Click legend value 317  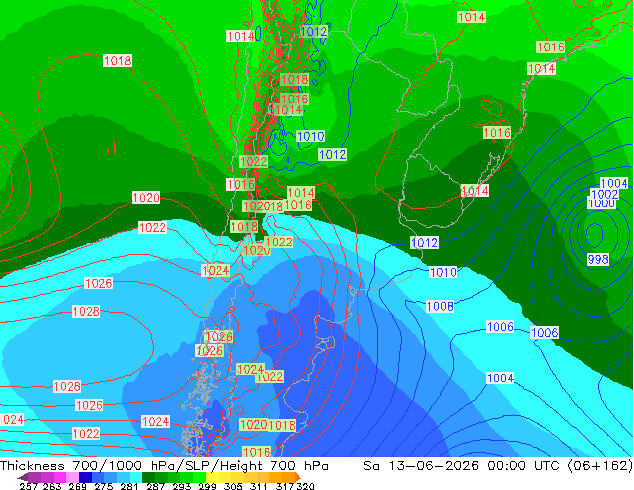point(285,486)
